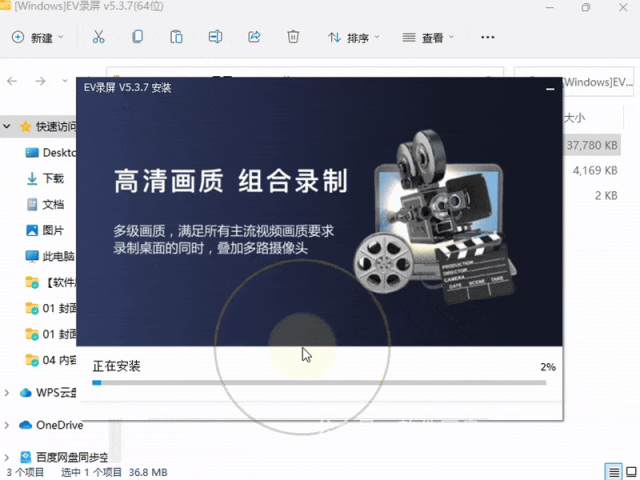Image resolution: width=640 pixels, height=480 pixels.
Task: Open Desktop in the navigation pane
Action: pos(51,153)
